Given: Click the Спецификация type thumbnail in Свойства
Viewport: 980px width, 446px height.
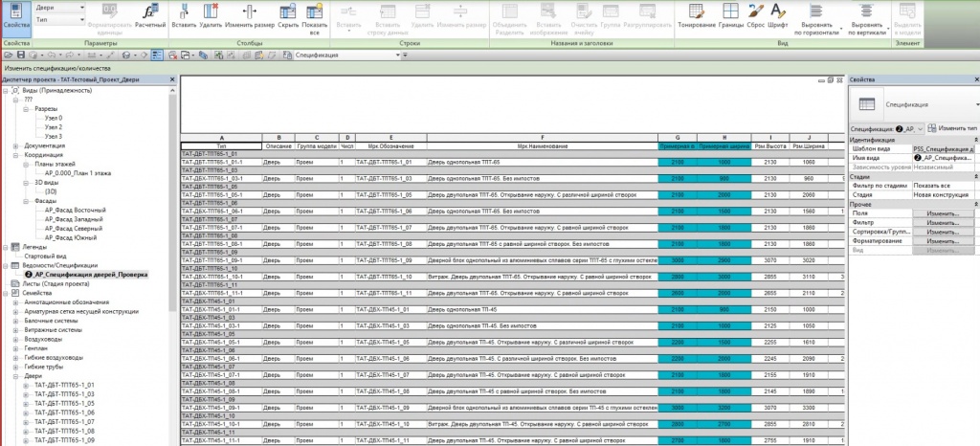Looking at the screenshot, I should pyautogui.click(x=866, y=105).
